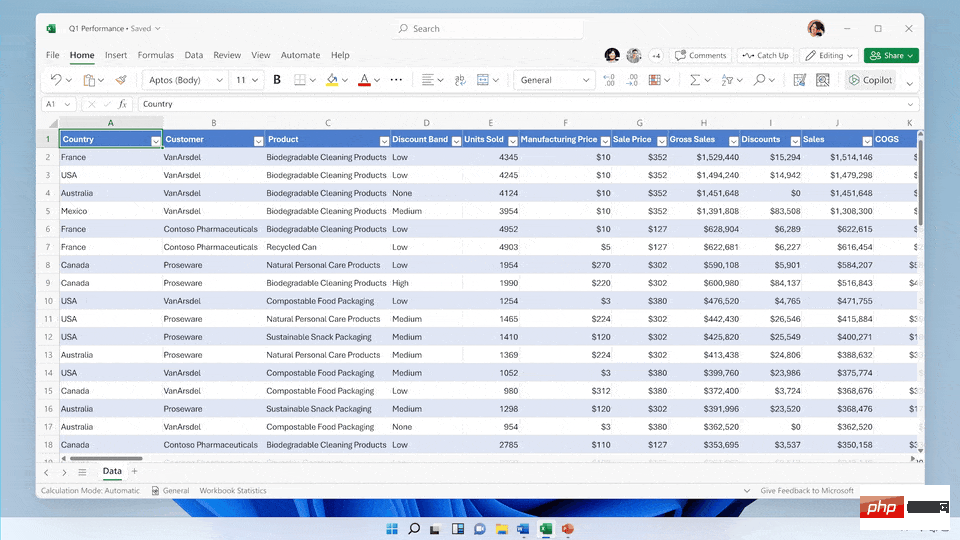Click the horizontal scrollbar thumb
This screenshot has height=540, width=960.
(x=106, y=458)
